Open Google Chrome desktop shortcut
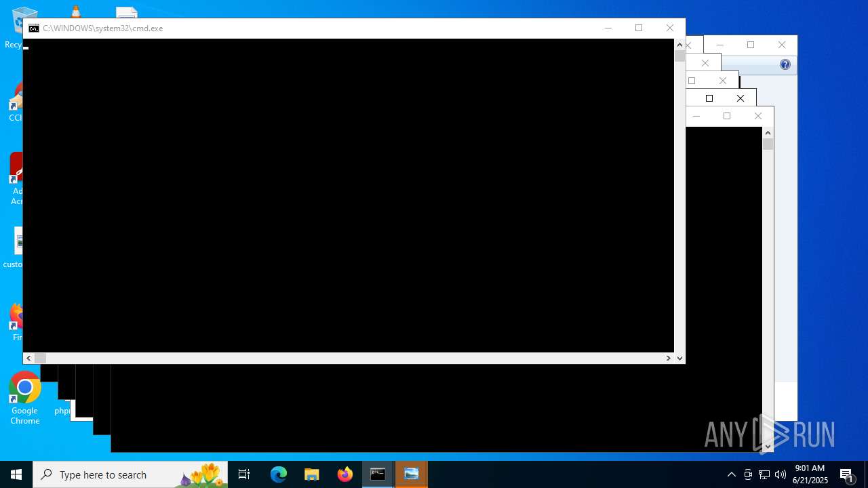The image size is (868, 488). (24, 399)
